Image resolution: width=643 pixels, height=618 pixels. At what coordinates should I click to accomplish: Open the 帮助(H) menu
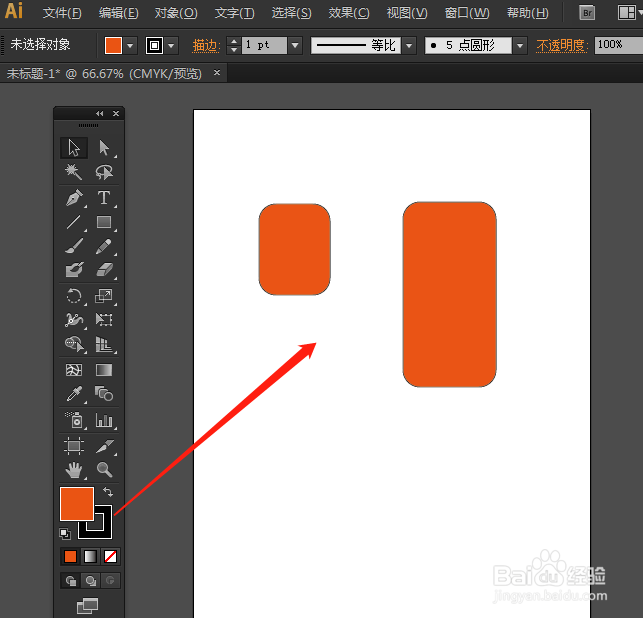527,13
